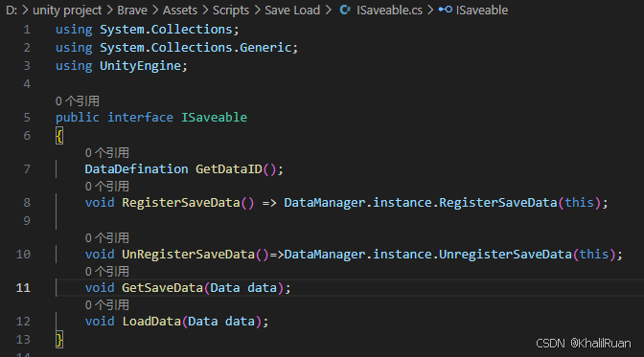The image size is (644, 357).
Task: Click 'UnregisterSaveData' call on line 10
Action: [505, 255]
